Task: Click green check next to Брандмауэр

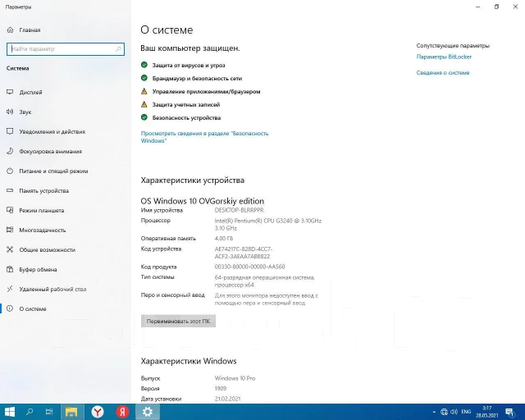Action: (144, 78)
